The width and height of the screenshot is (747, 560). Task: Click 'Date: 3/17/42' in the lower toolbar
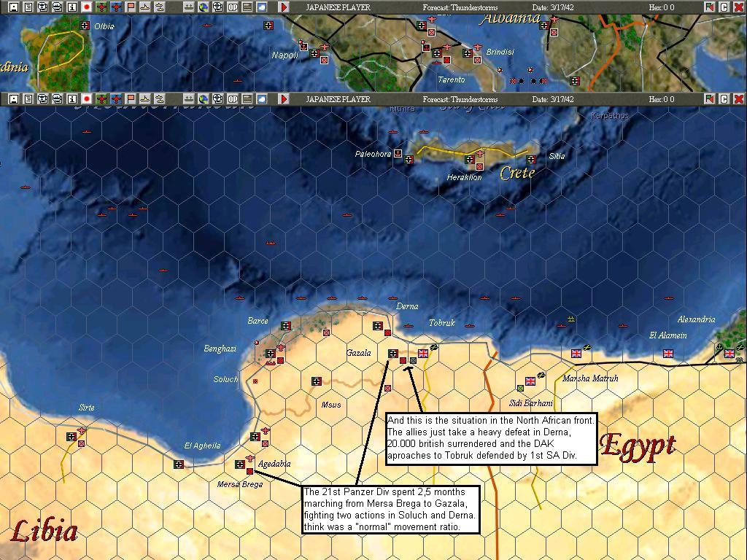click(553, 99)
